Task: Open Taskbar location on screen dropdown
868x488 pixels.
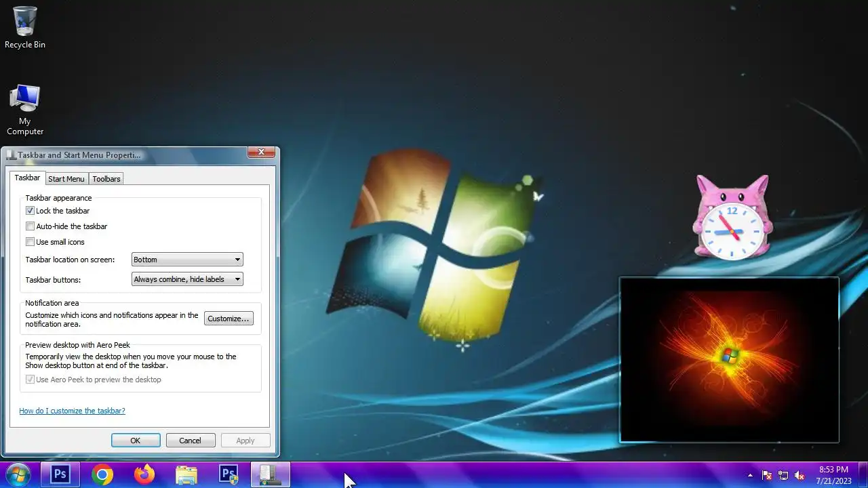Action: [186, 260]
